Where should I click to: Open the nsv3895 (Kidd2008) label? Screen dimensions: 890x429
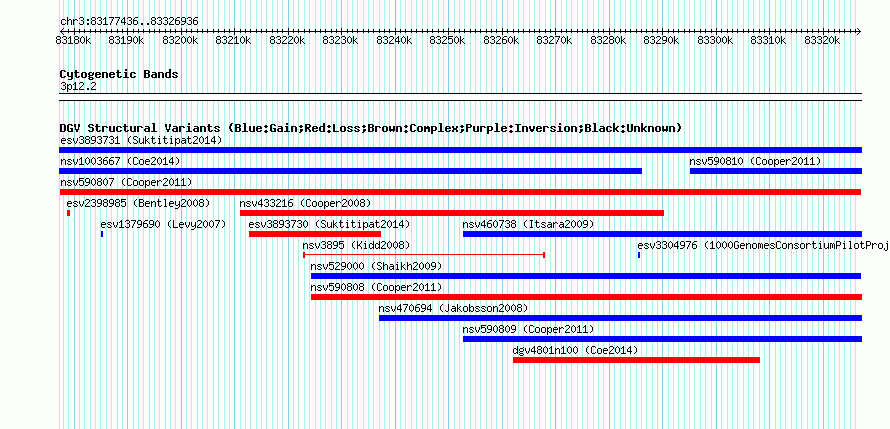tap(356, 245)
